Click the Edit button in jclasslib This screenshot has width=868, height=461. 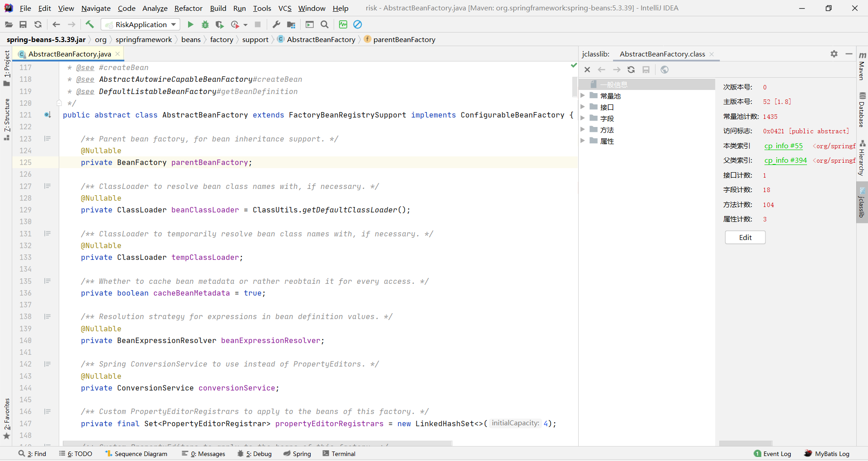pos(745,238)
